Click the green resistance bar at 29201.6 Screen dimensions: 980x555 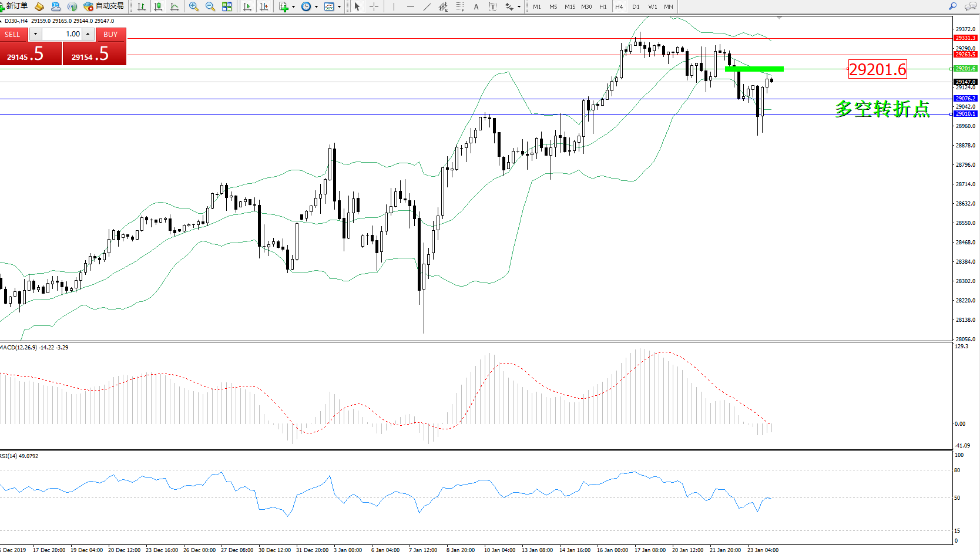point(754,69)
